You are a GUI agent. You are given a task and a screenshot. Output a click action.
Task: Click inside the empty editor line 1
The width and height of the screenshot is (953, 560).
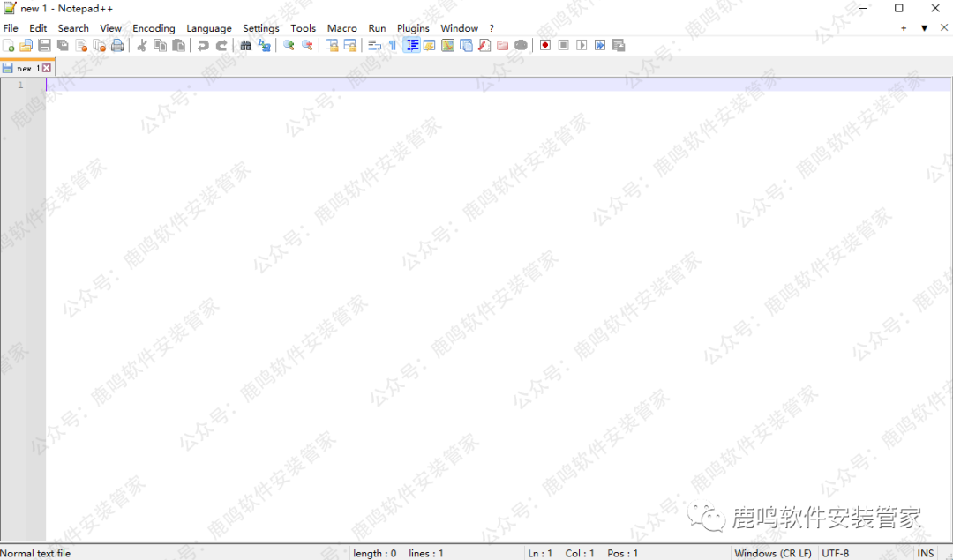(353, 85)
